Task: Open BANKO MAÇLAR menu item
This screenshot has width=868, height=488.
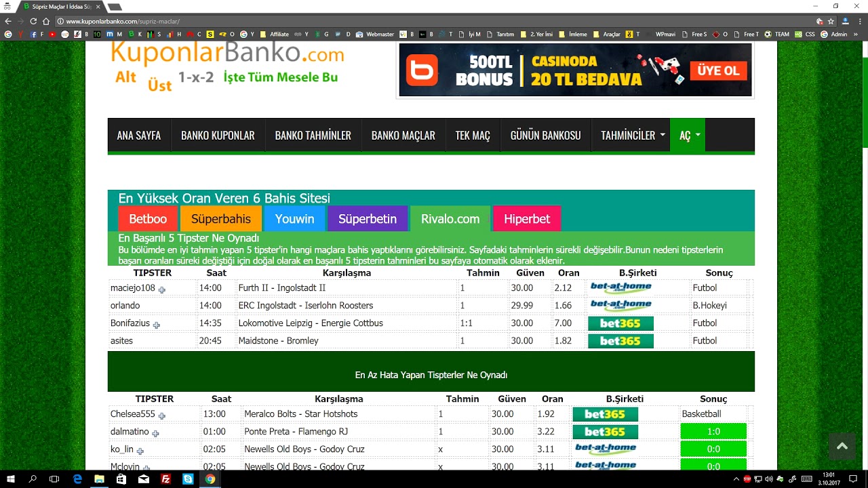Action: [x=403, y=136]
